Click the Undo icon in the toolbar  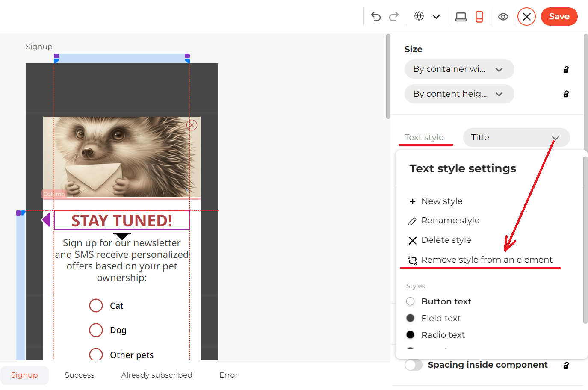[375, 16]
